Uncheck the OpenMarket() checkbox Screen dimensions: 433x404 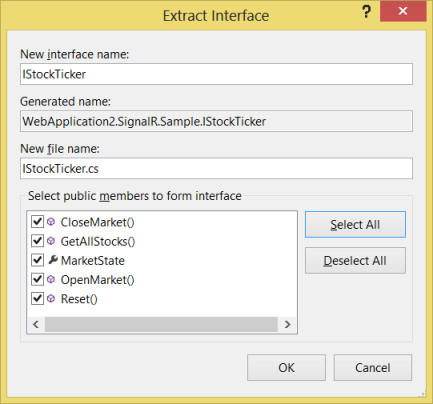click(37, 279)
